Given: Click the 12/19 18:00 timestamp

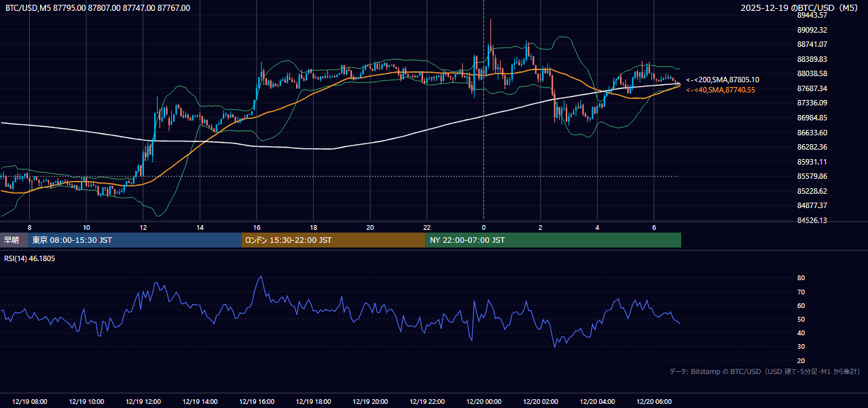Looking at the screenshot, I should tap(313, 402).
